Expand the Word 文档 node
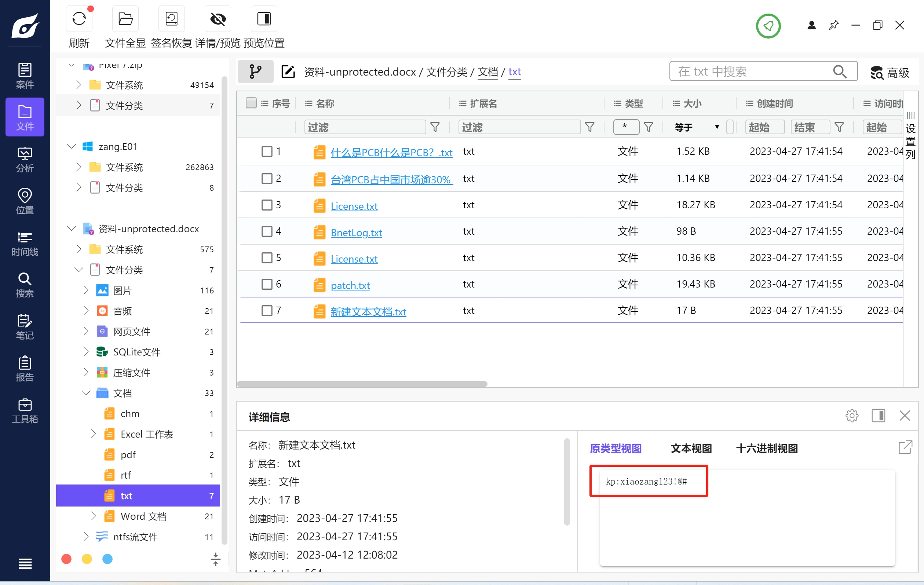This screenshot has height=585, width=924. pyautogui.click(x=93, y=516)
